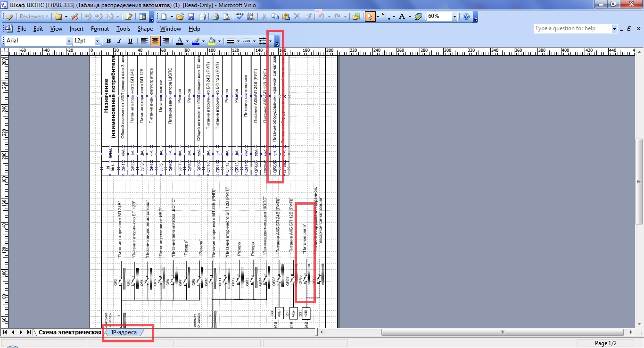
Task: Open the Format menu
Action: point(100,29)
